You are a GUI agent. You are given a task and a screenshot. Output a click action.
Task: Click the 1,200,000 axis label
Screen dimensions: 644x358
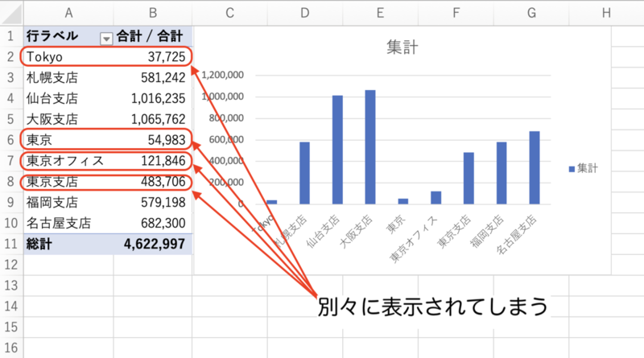[222, 75]
